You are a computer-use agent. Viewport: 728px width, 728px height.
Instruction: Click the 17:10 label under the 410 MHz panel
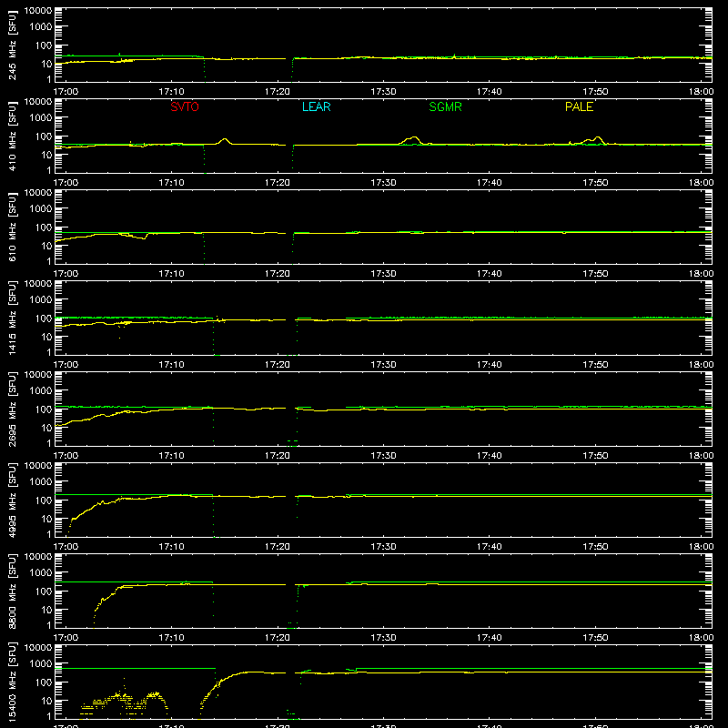[x=171, y=183]
